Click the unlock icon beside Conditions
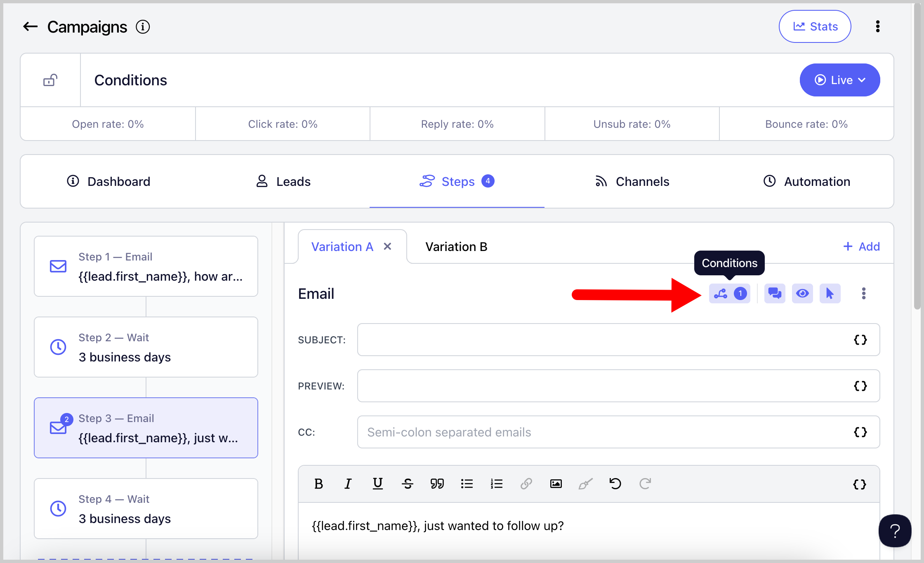The height and width of the screenshot is (563, 924). tap(50, 80)
